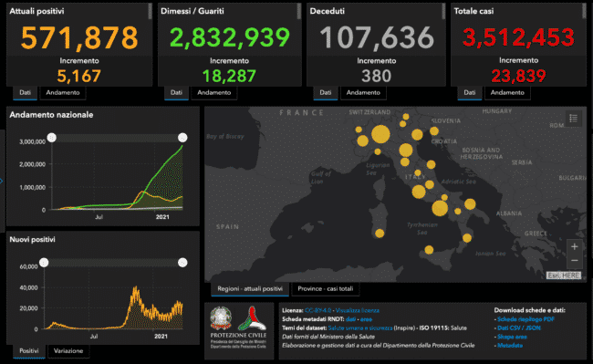Open the RNDT dati metadata link

350,319
